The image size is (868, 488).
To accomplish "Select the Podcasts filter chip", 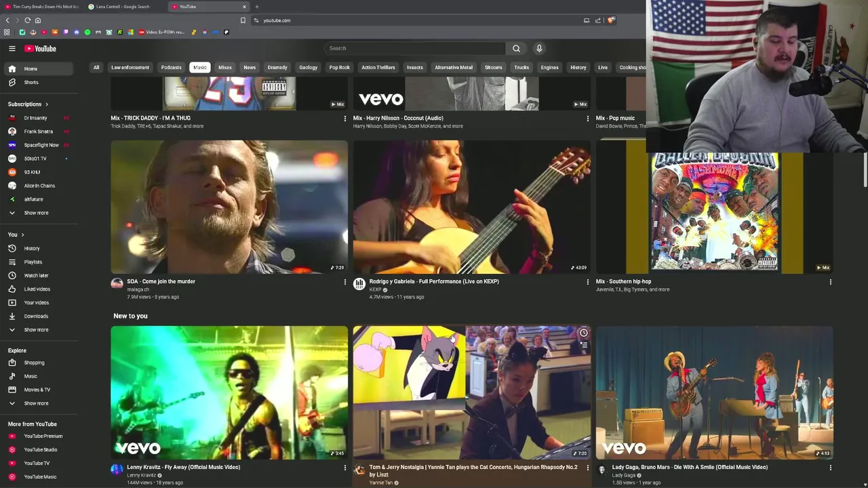I will click(171, 68).
